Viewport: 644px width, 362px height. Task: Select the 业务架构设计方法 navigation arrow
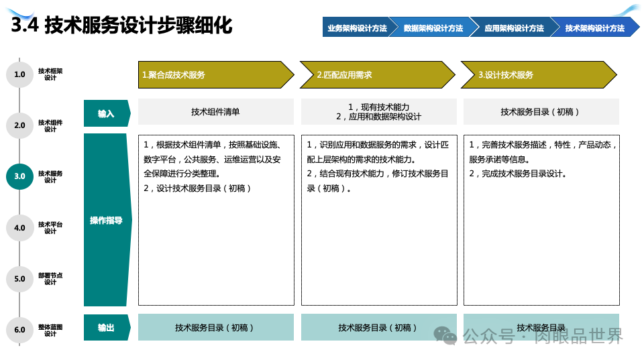pyautogui.click(x=356, y=27)
